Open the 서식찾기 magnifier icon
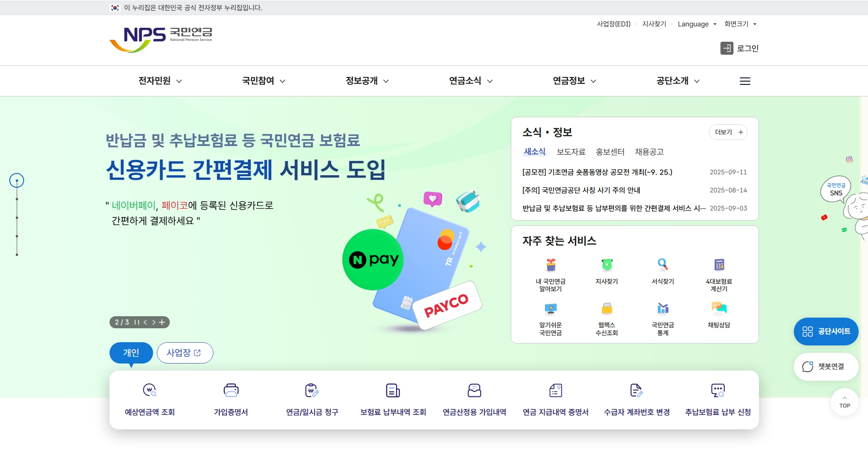This screenshot has width=868, height=466. point(663,265)
